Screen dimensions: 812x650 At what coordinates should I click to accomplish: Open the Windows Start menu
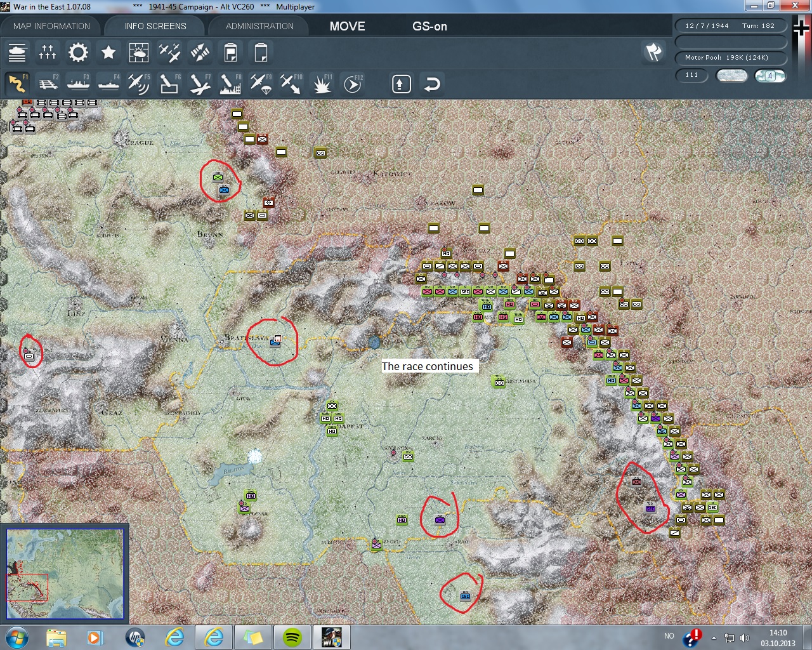click(x=17, y=637)
